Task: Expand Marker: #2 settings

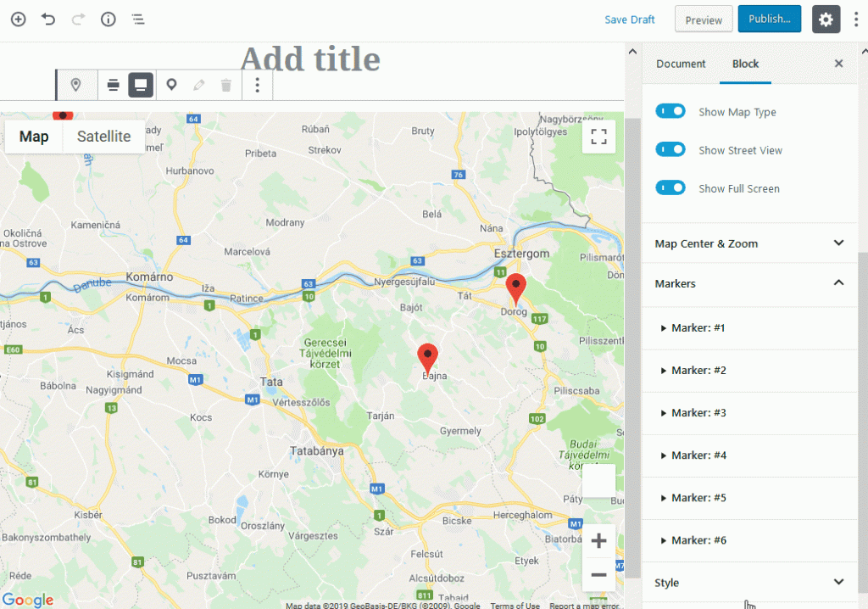Action: [x=749, y=370]
